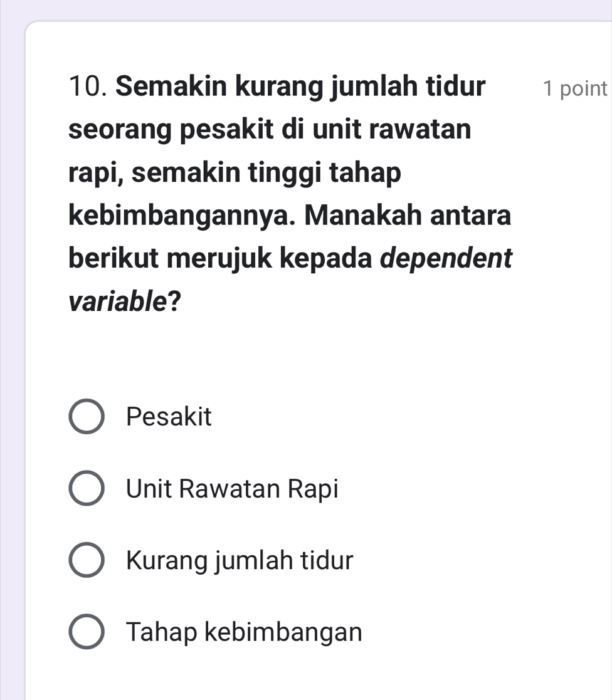Screen dimensions: 612x700
Task: Click the Kurang jumlah tidur label text
Action: pyautogui.click(x=240, y=560)
